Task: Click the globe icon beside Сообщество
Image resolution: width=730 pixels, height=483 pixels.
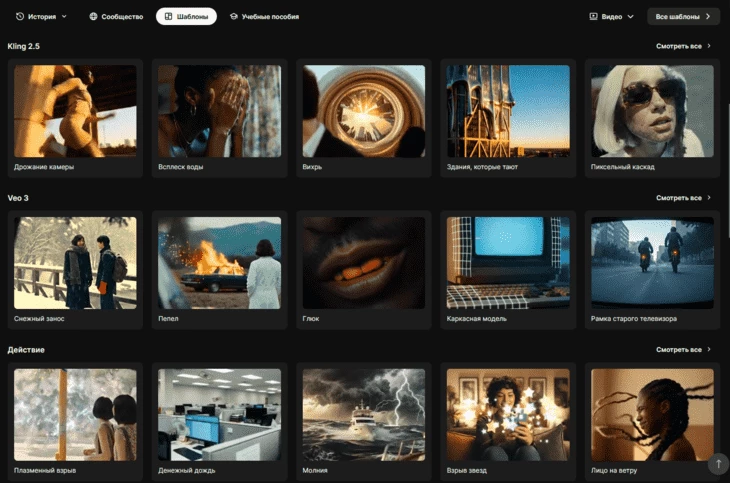Action: coord(93,16)
